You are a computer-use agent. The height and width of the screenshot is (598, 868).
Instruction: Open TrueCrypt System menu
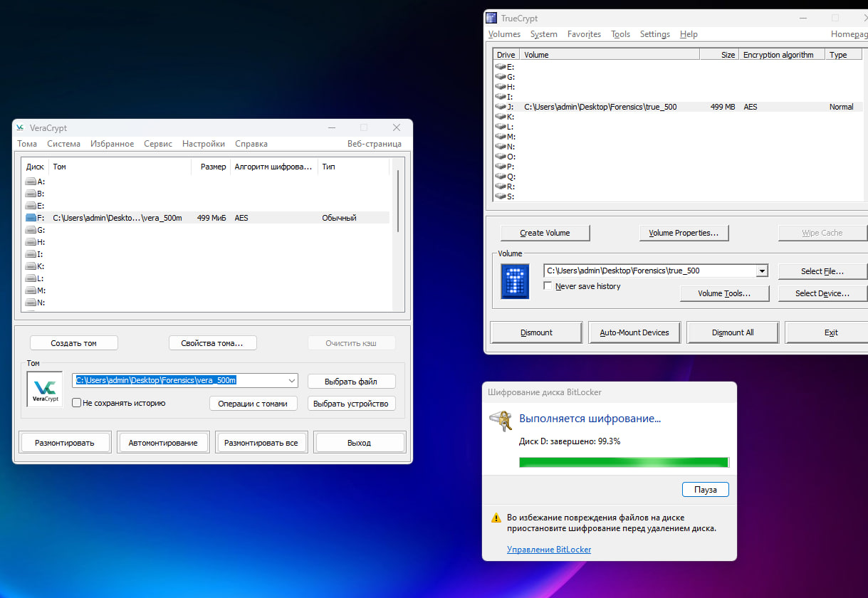point(544,34)
